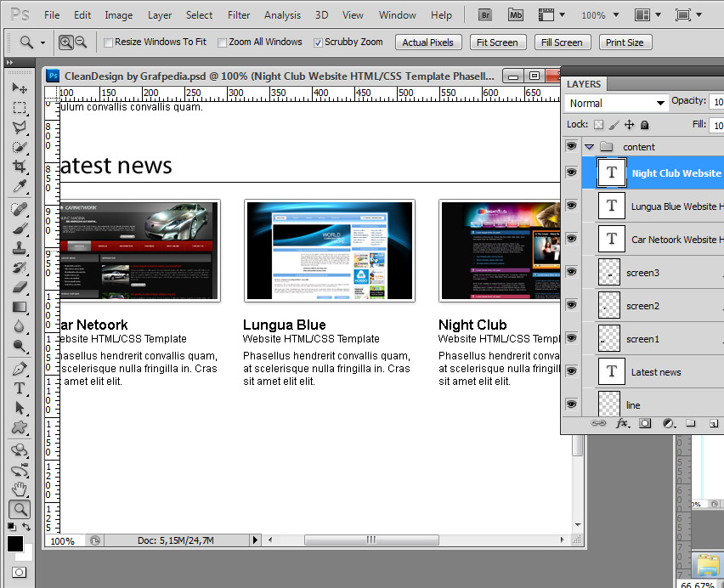Open the File menu
Image resolution: width=724 pixels, height=588 pixels.
click(x=52, y=15)
